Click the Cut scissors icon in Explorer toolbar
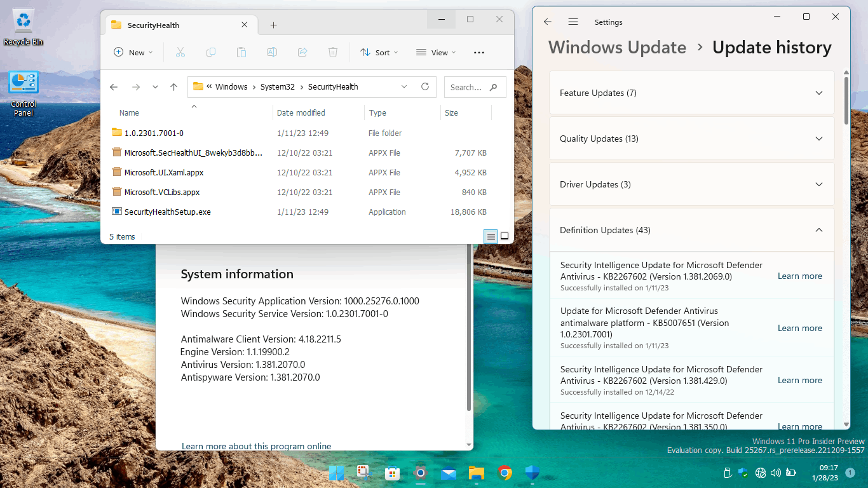The height and width of the screenshot is (488, 868). [x=180, y=53]
